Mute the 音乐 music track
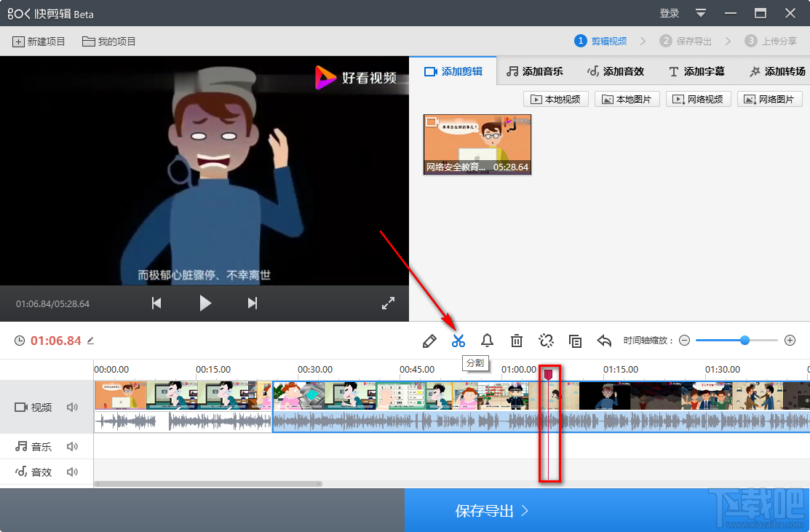Image resolution: width=810 pixels, height=532 pixels. tap(72, 447)
